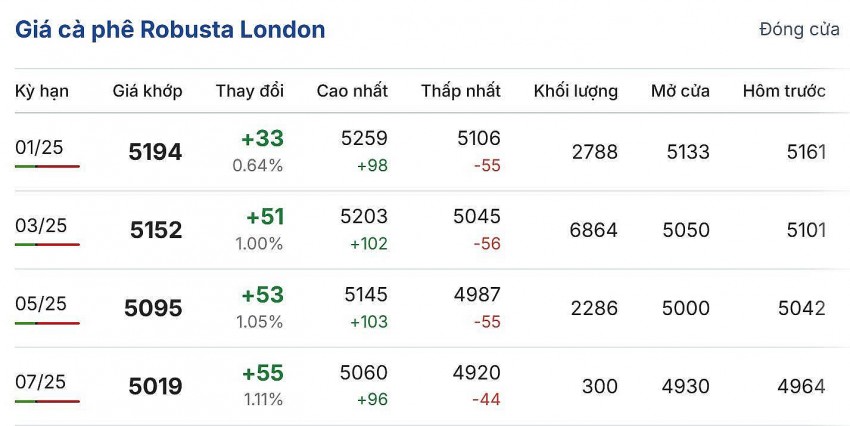Click the 5019 matched price for 07/25
The width and height of the screenshot is (850, 426).
pyautogui.click(x=156, y=386)
